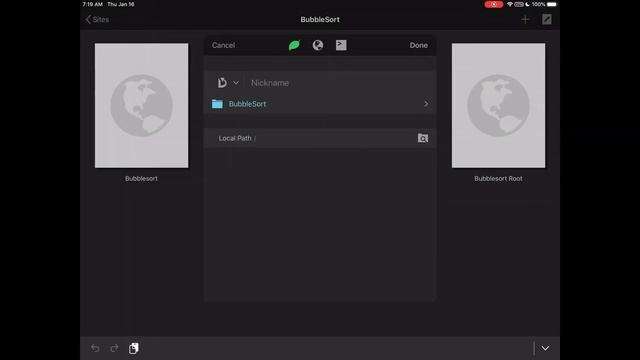
Task: Go back to Sites list
Action: 97,20
